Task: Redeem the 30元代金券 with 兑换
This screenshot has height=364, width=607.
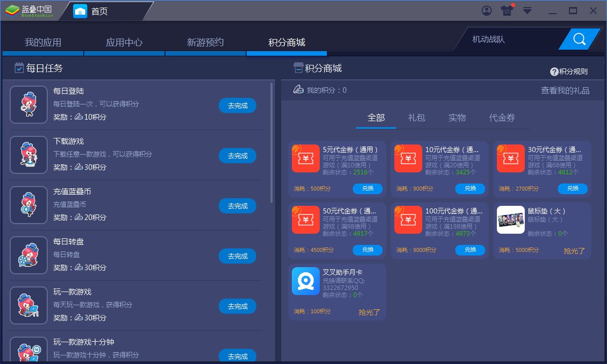Action: point(573,189)
